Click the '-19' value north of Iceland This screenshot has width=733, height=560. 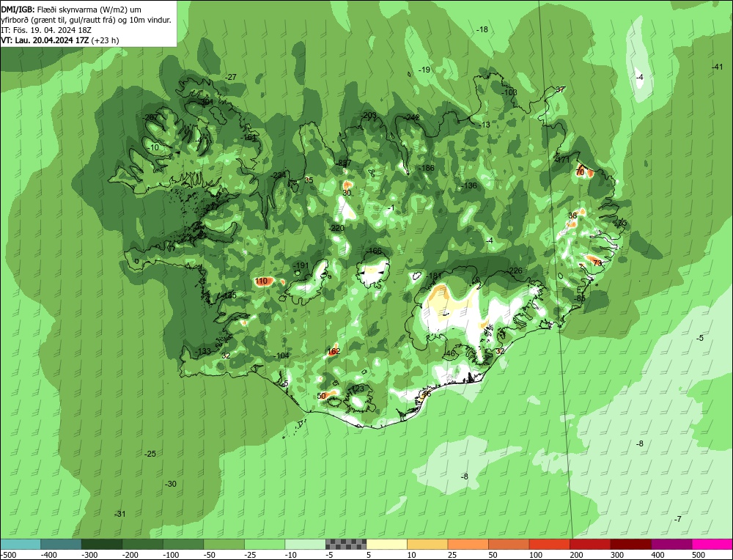tap(424, 70)
